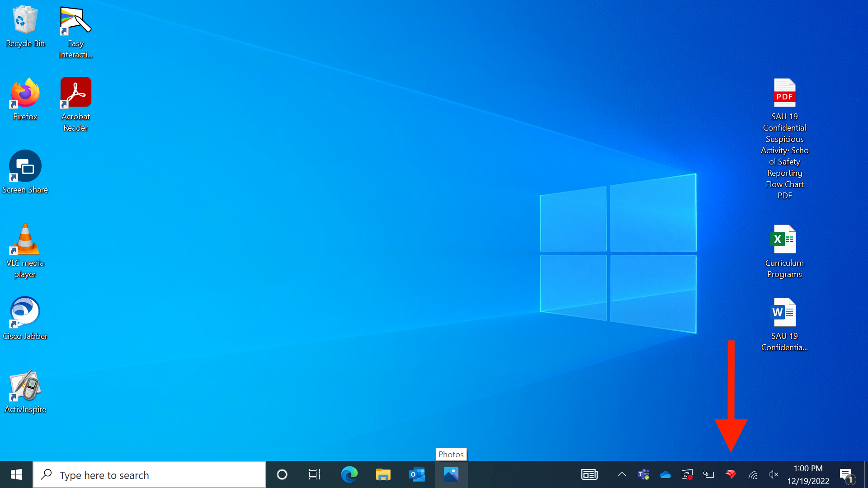The height and width of the screenshot is (488, 868).
Task: Click the Show desktop sliver at taskbar end
Action: [x=866, y=474]
